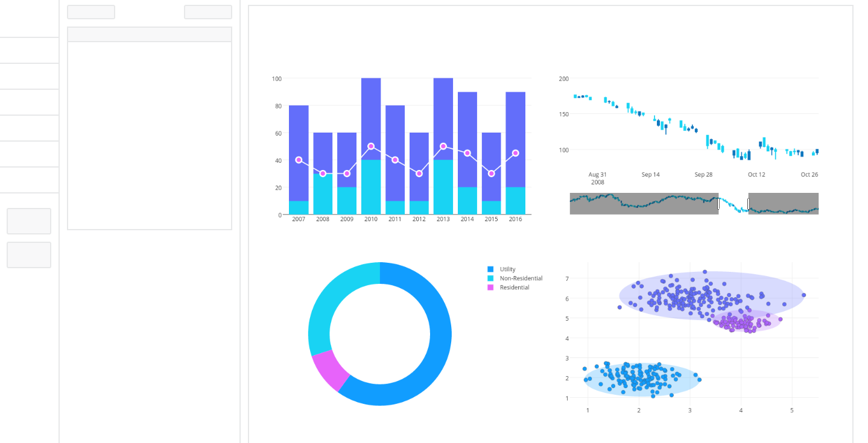Screen dimensions: 868x443
Task: Click the blue Utility legend color square
Action: coord(491,269)
